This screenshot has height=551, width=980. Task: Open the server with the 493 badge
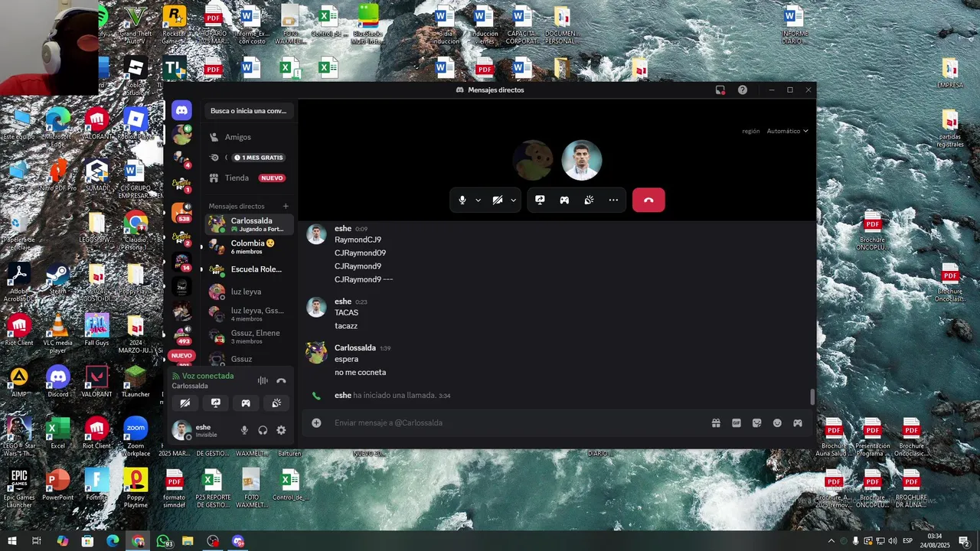[x=181, y=335]
